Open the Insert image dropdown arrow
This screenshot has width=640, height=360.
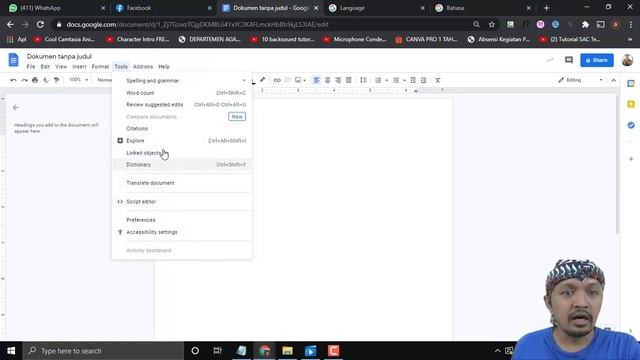[304, 80]
